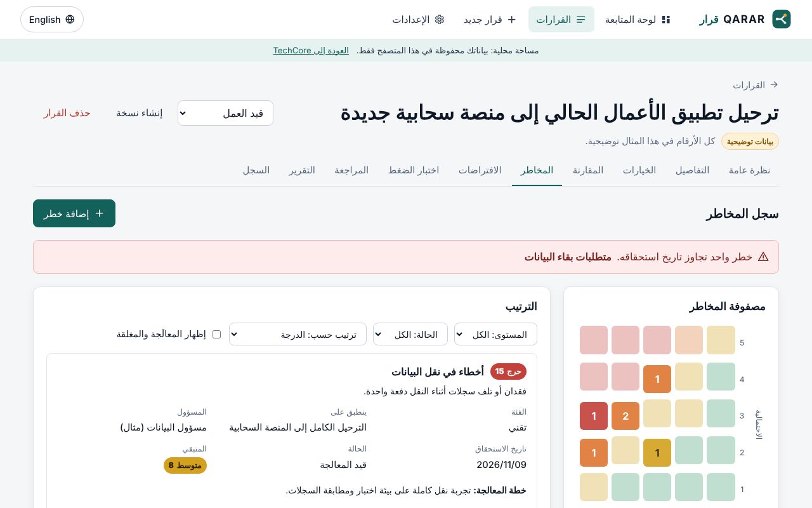
Task: Click the إنشاء نسخة button
Action: (x=139, y=113)
